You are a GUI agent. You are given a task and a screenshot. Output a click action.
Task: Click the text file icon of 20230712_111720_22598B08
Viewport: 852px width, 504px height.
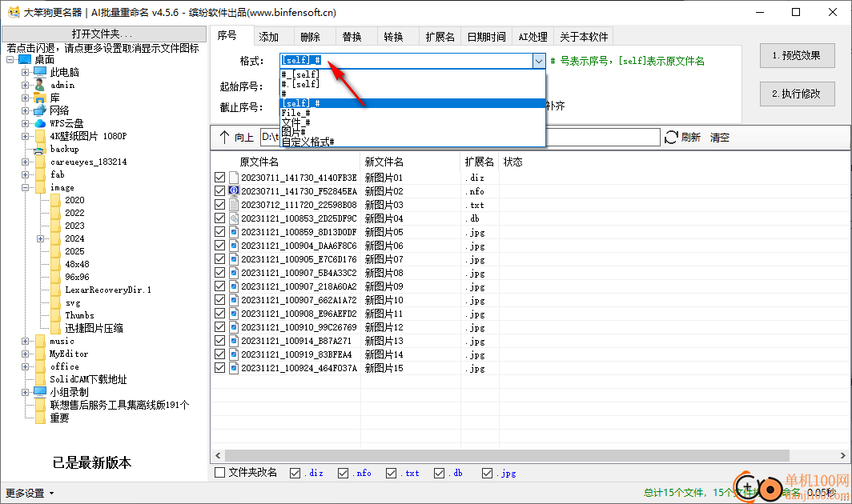click(234, 205)
